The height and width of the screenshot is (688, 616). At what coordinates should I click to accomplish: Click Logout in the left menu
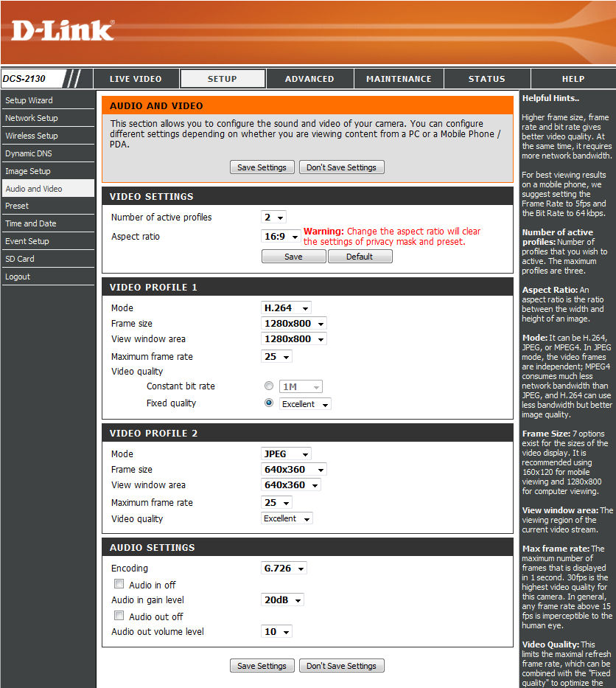click(x=18, y=277)
